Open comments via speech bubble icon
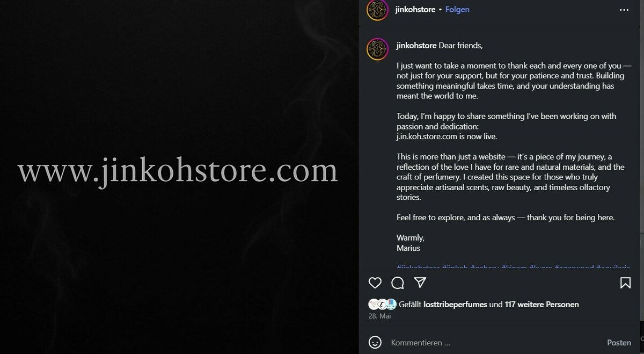644x354 pixels. [x=398, y=283]
